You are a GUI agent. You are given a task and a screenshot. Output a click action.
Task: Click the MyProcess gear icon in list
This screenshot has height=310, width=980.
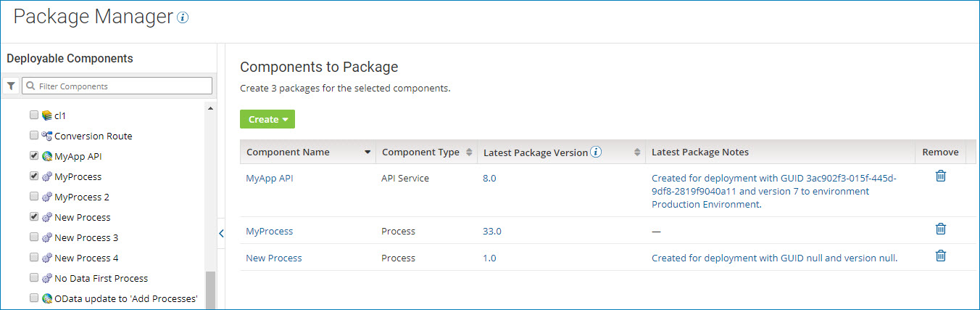pyautogui.click(x=47, y=176)
